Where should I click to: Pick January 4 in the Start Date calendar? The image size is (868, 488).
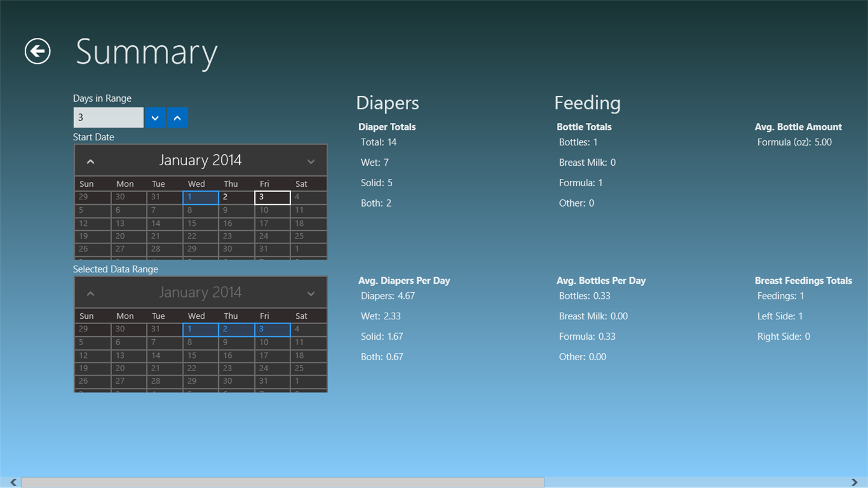[x=309, y=198]
